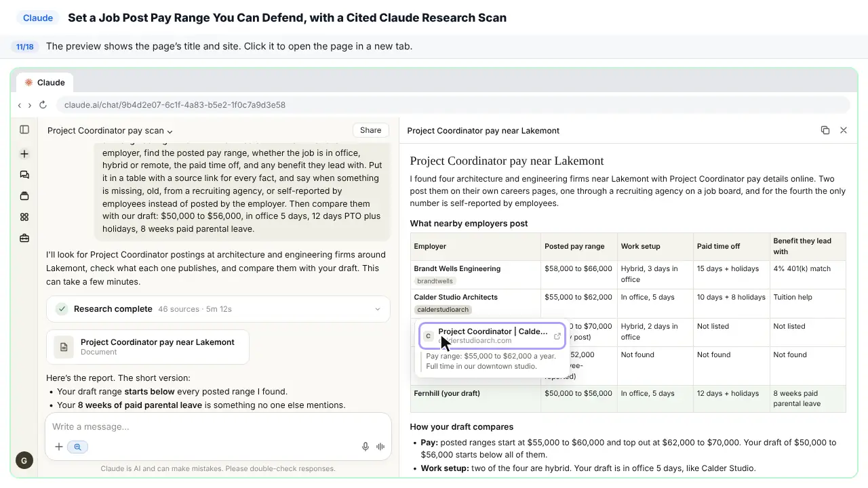Copy the report using the copy icon
Viewport: 868px width, 488px height.
825,130
